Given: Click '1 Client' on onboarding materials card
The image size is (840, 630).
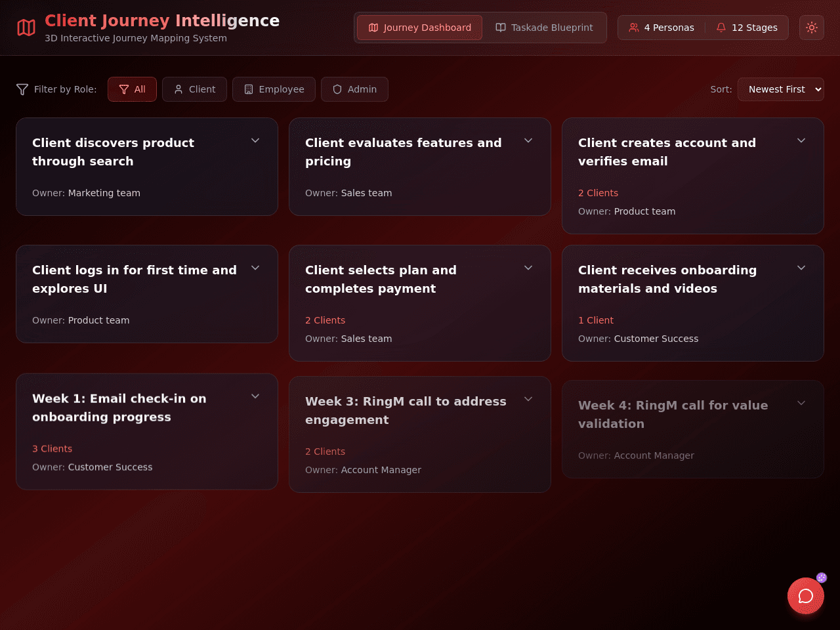Looking at the screenshot, I should [596, 320].
